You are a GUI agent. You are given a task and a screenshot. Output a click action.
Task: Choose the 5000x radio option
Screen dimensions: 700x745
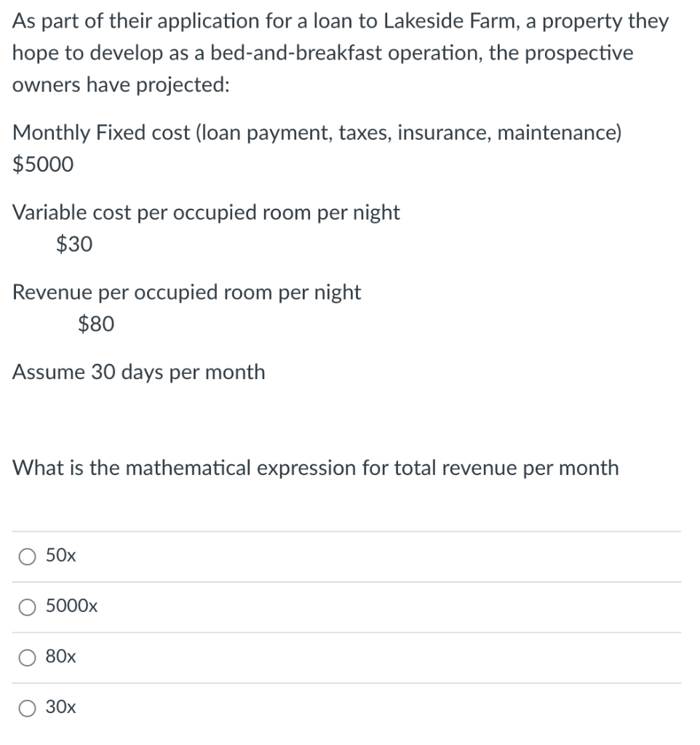pyautogui.click(x=28, y=607)
